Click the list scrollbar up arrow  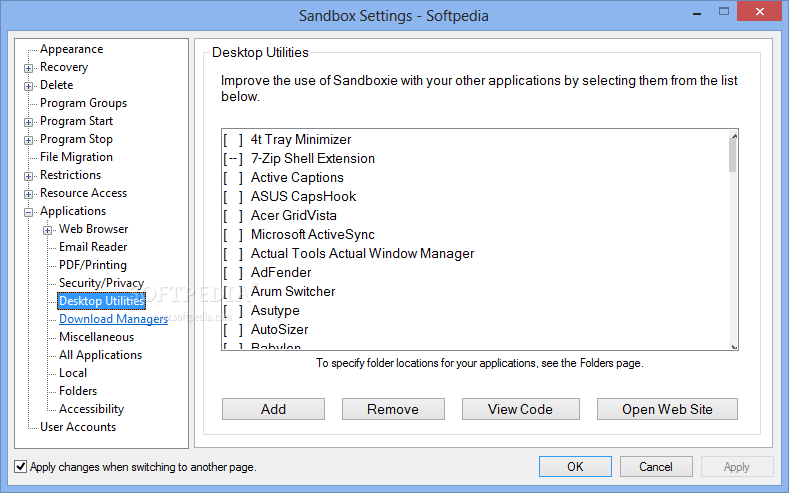pos(734,135)
